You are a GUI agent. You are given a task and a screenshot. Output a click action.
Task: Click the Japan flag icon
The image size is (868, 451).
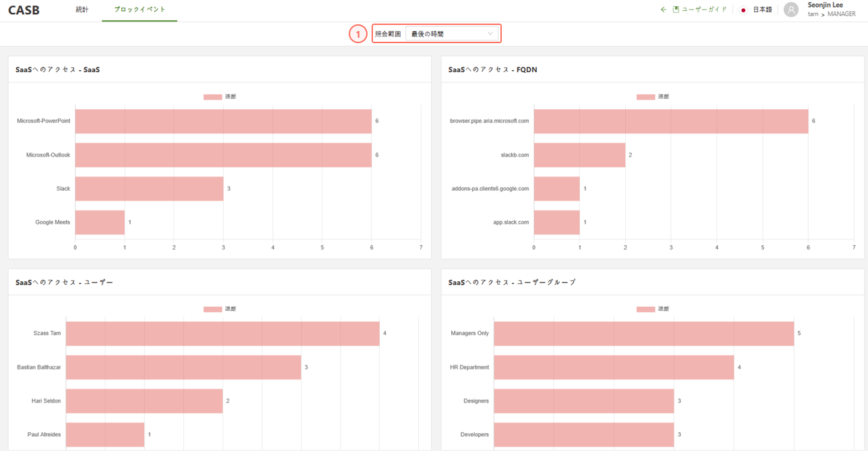click(x=743, y=10)
